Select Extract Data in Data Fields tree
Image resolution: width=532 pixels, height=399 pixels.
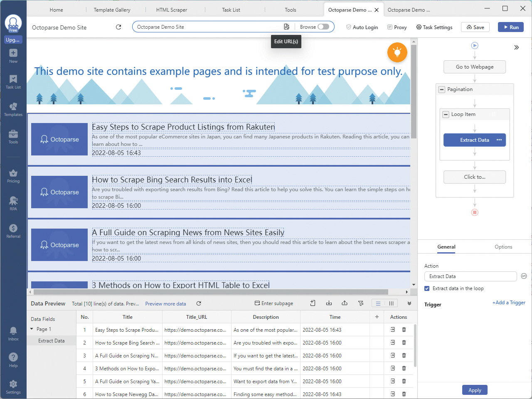(52, 341)
